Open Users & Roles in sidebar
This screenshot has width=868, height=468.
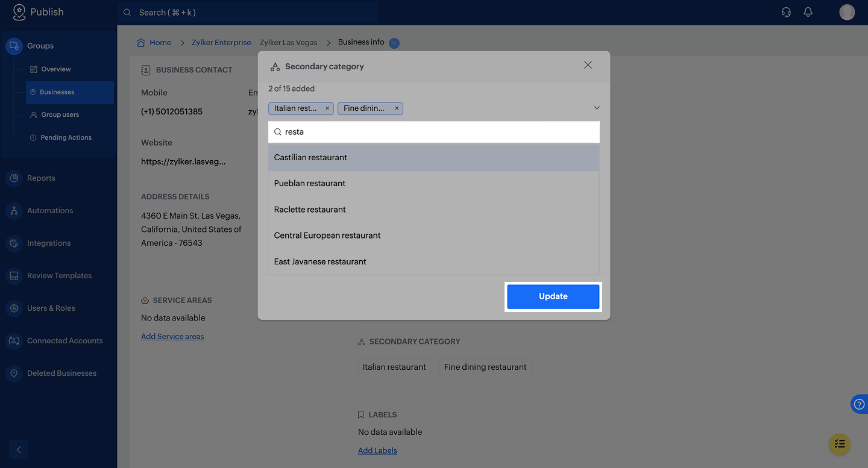pos(51,308)
